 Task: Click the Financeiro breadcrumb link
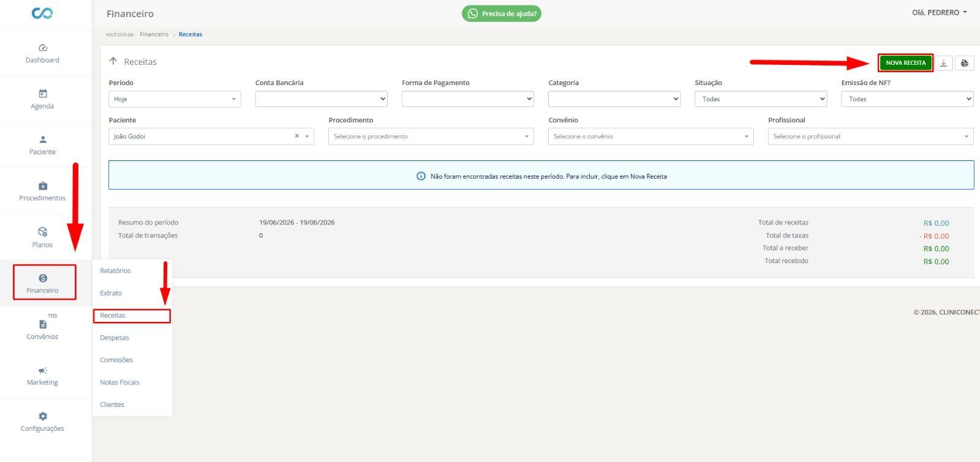[x=154, y=34]
